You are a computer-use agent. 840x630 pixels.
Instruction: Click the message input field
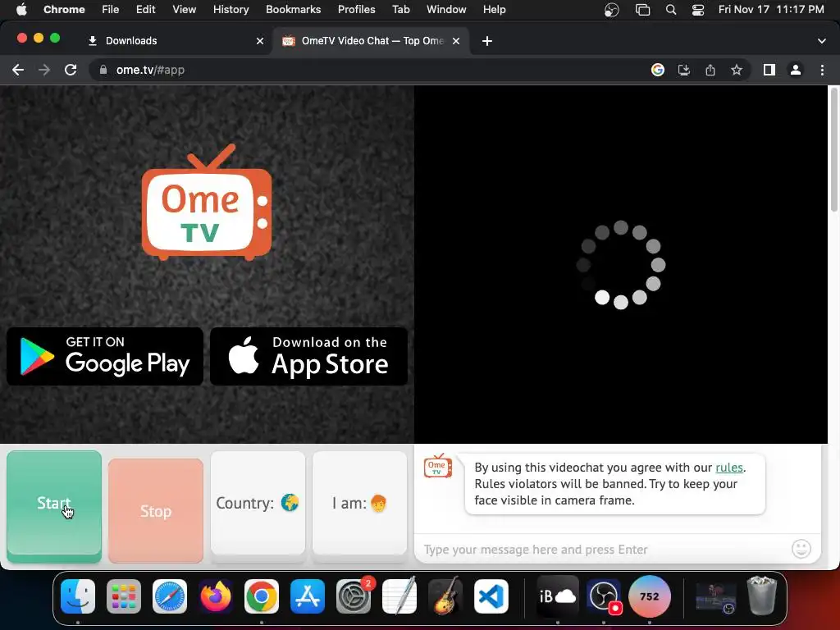(603, 550)
